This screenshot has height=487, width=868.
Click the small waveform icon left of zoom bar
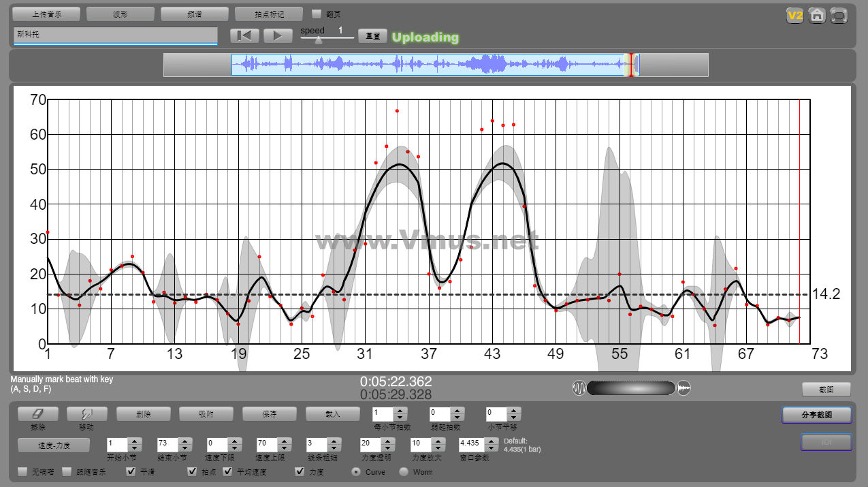(579, 388)
